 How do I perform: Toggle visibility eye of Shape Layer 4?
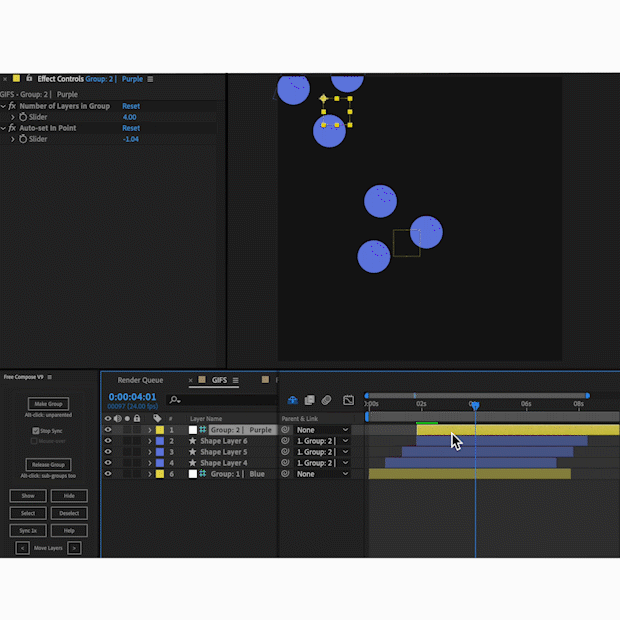click(x=108, y=463)
